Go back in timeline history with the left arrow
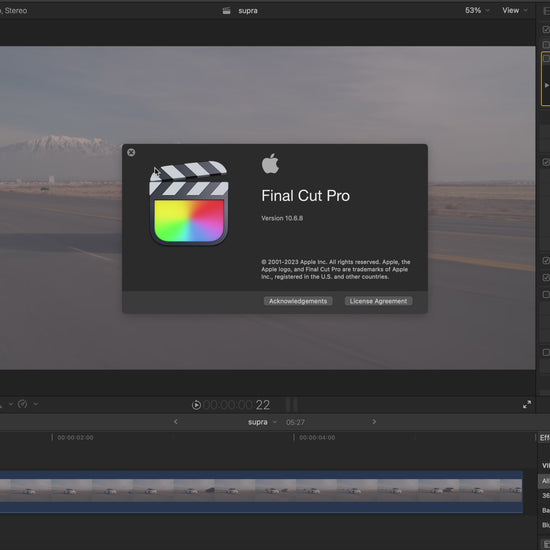The height and width of the screenshot is (550, 550). coord(176,422)
